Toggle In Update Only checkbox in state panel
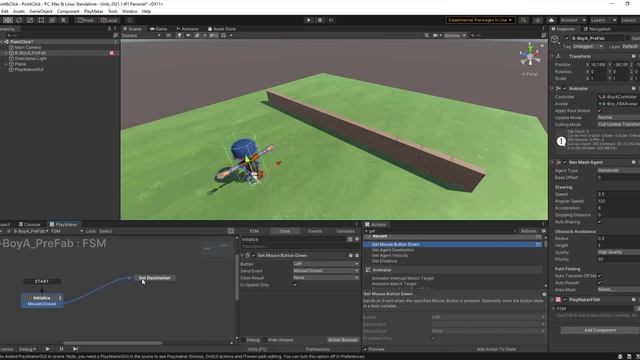 (295, 285)
